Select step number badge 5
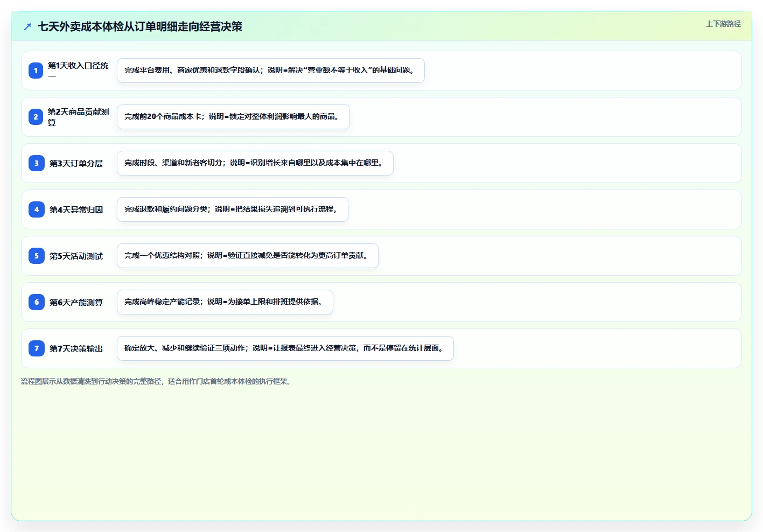This screenshot has height=532, width=763. (x=36, y=256)
